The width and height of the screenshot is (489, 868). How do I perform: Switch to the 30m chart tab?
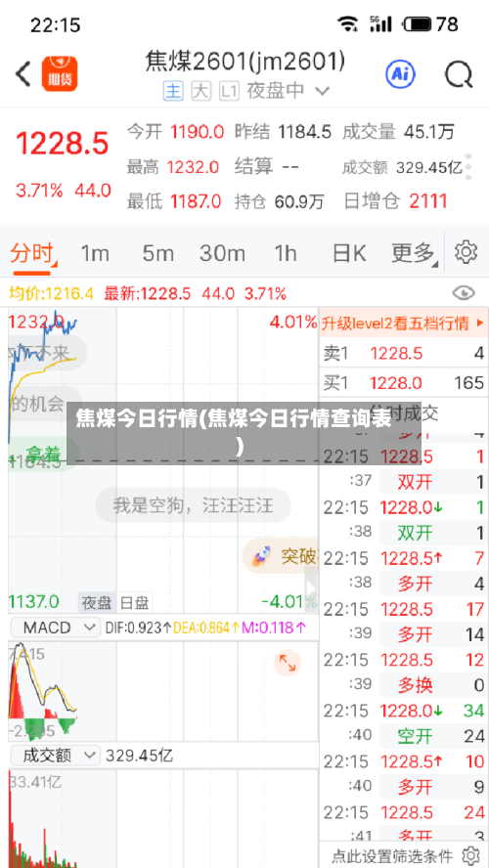point(222,253)
